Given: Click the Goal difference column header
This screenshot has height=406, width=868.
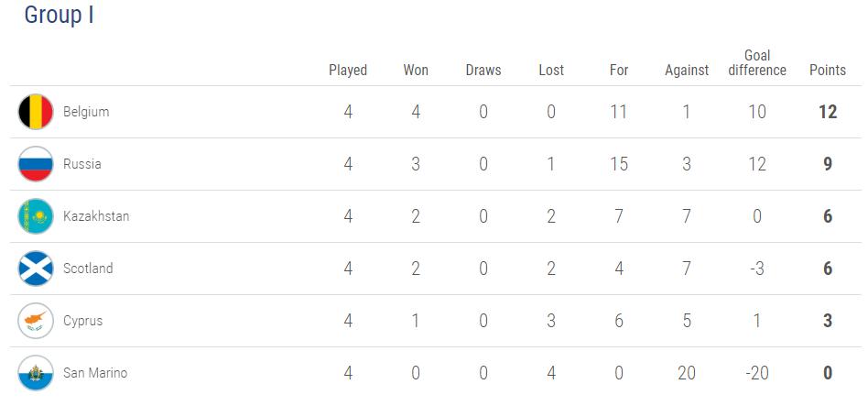Looking at the screenshot, I should coord(757,63).
